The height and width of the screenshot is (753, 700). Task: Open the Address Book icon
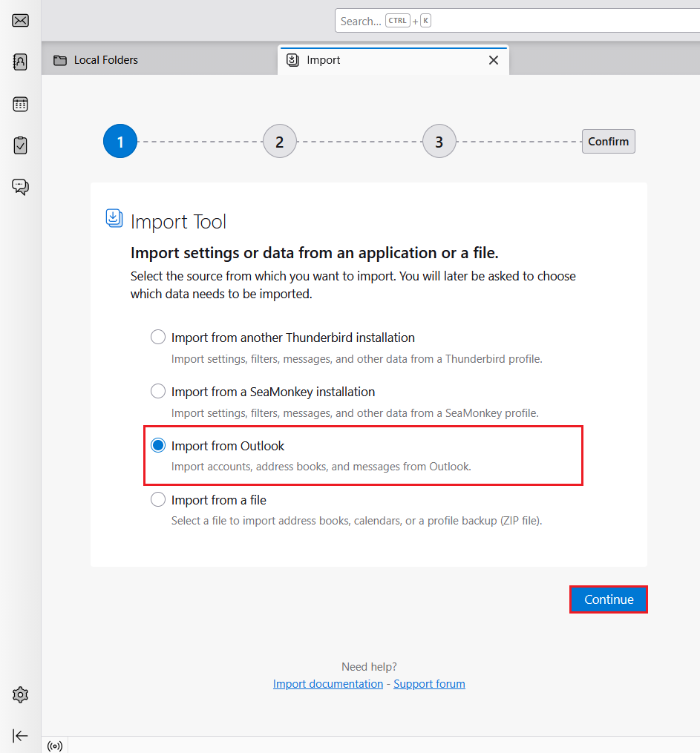point(20,62)
